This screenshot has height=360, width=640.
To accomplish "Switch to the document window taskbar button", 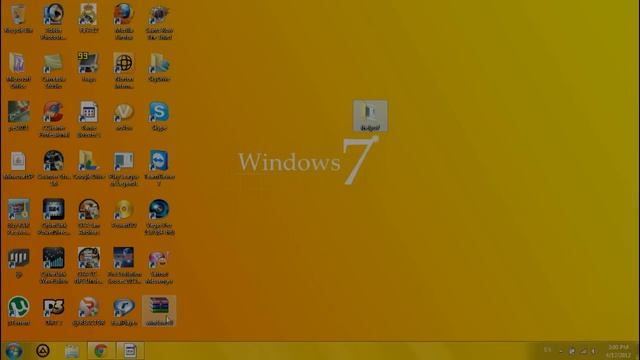I will click(x=130, y=351).
